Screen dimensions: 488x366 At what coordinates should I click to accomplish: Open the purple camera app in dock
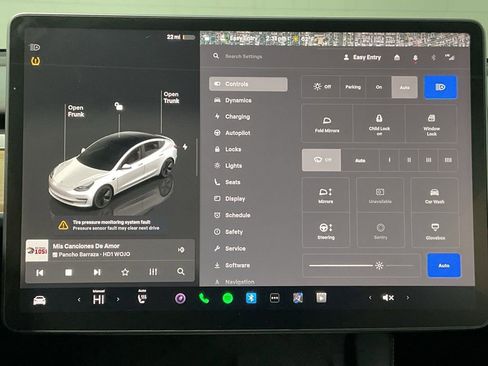[x=181, y=298]
